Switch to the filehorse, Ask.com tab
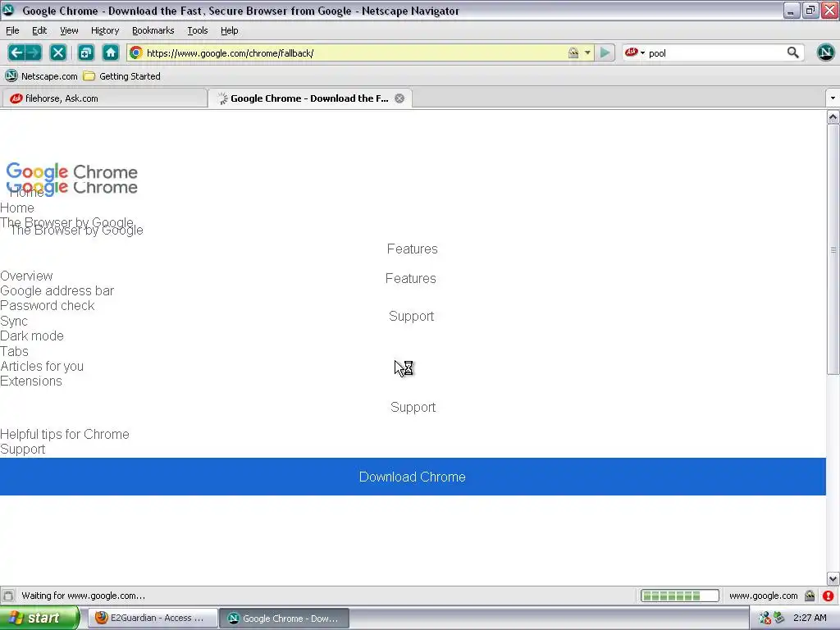 point(104,98)
